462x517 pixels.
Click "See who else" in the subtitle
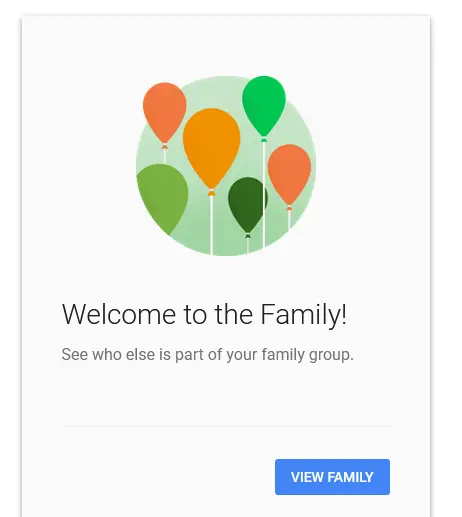[x=108, y=354]
